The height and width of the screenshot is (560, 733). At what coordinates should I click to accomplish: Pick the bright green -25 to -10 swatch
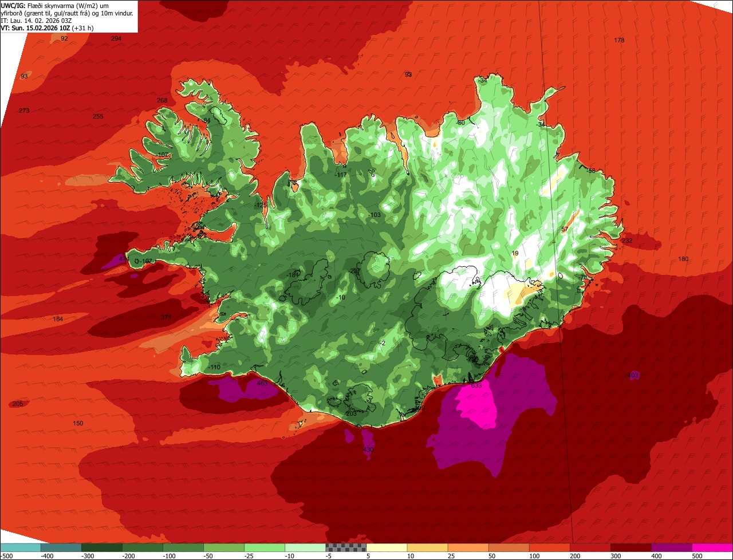[x=265, y=547]
